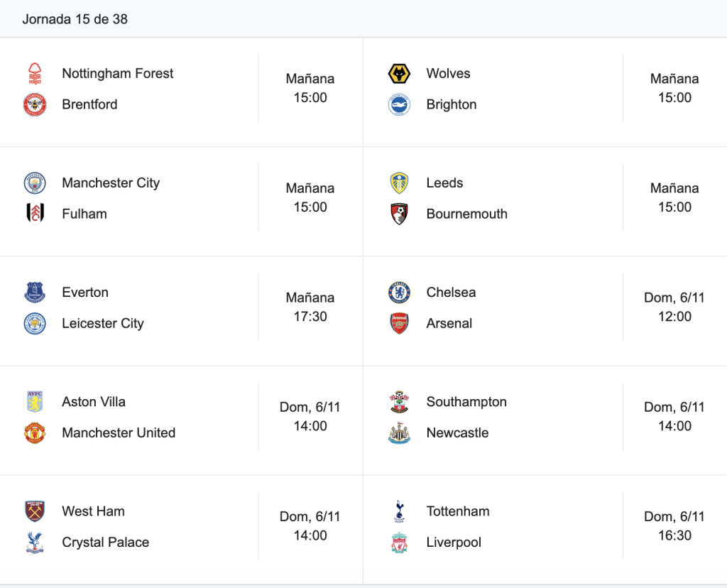The height and width of the screenshot is (588, 727).
Task: Select the Wolves wolf-head logo
Action: 399,73
